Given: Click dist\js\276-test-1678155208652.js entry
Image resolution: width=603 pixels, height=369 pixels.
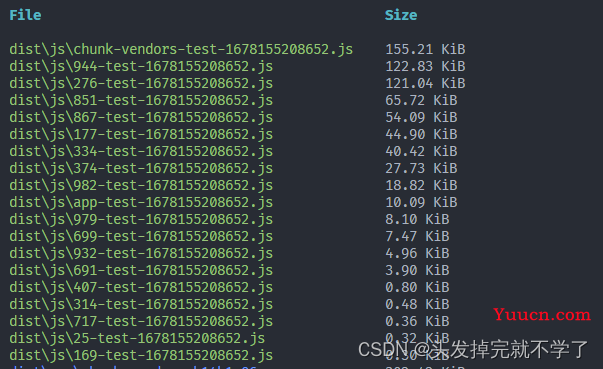Looking at the screenshot, I should (x=141, y=84).
